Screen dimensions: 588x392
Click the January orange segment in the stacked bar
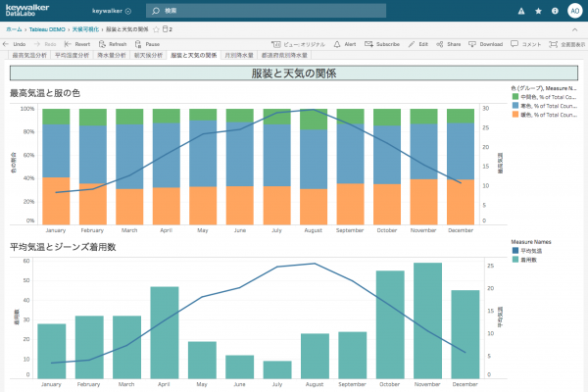56,201
